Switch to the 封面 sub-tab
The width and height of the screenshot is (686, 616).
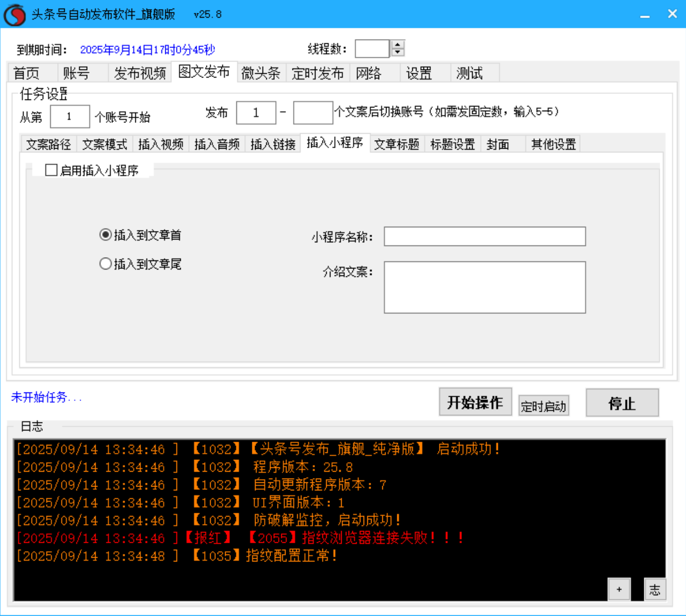click(497, 143)
